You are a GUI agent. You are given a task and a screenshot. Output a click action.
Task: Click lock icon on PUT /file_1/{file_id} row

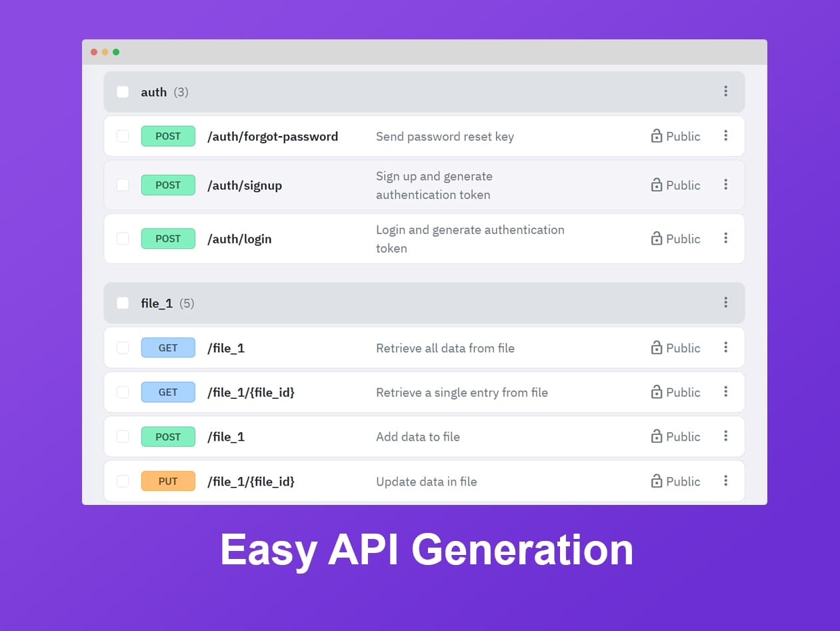[656, 481]
